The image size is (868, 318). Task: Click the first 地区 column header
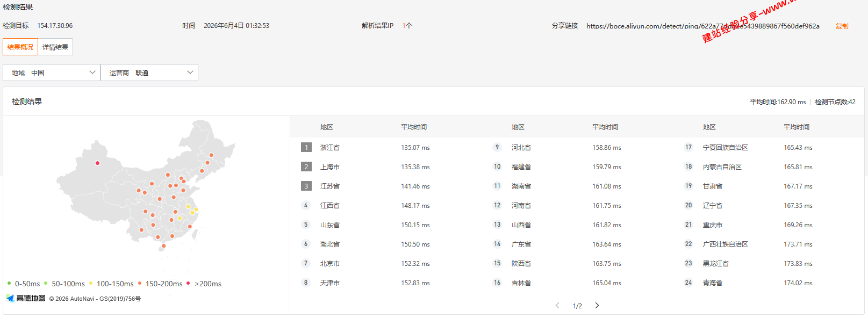click(327, 127)
